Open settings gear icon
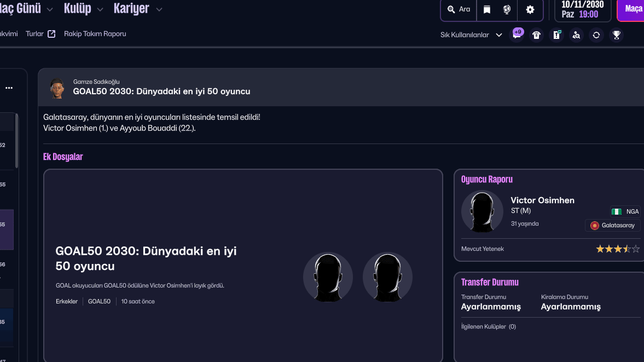This screenshot has width=644, height=362. [530, 10]
